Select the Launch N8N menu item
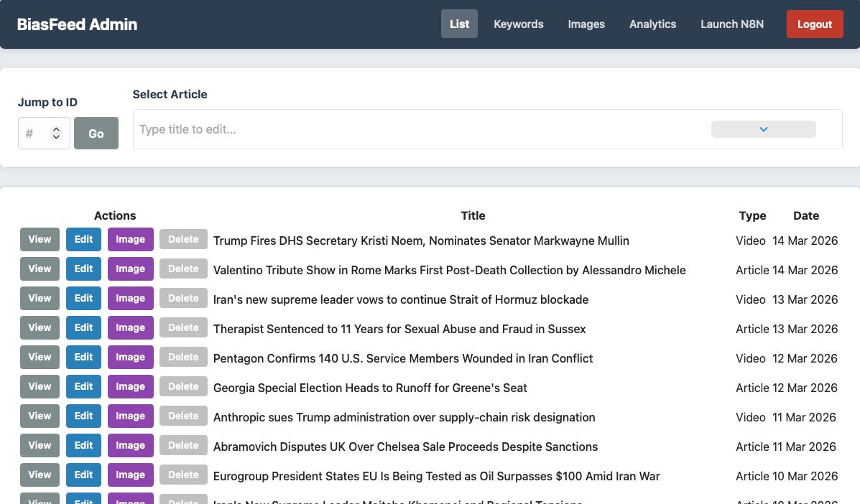The height and width of the screenshot is (504, 860). (x=731, y=24)
